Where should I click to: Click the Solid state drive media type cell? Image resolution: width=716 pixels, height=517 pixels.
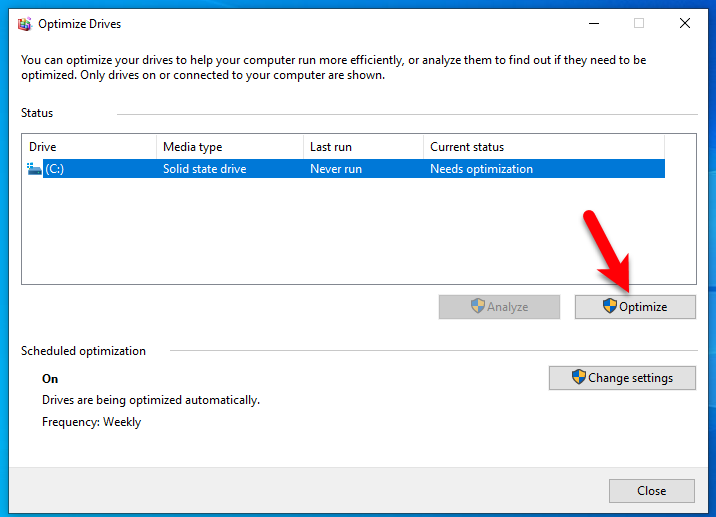[x=205, y=169]
